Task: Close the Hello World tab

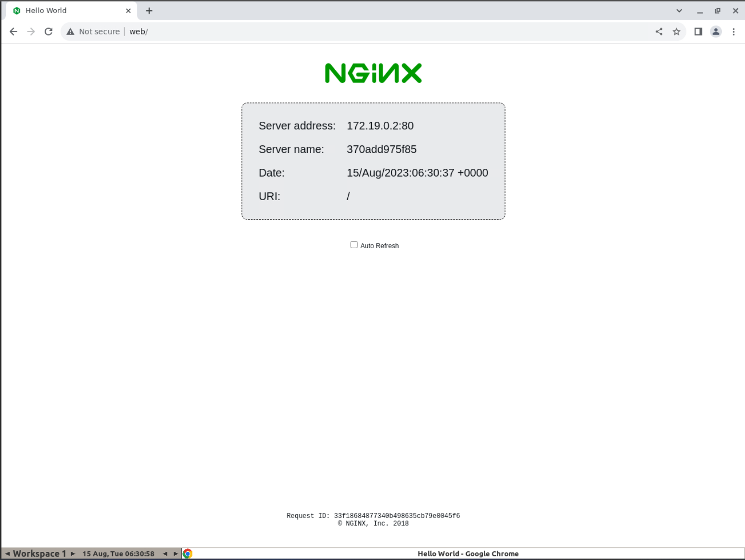Action: point(128,11)
